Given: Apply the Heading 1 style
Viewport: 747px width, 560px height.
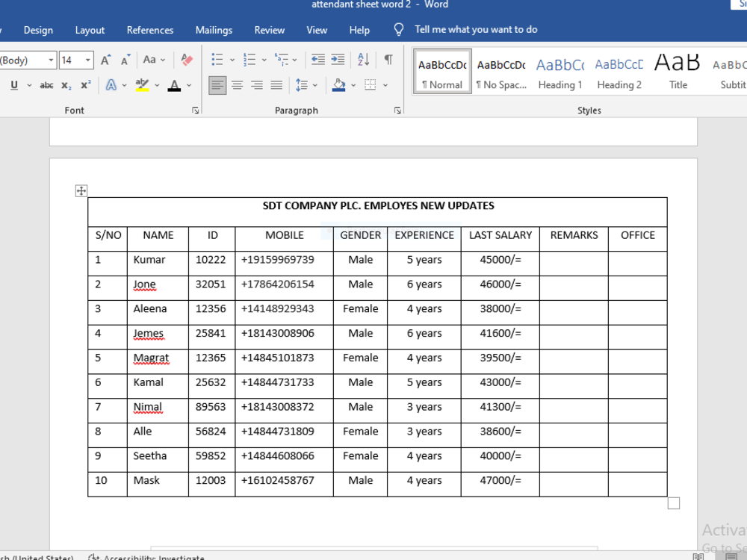Looking at the screenshot, I should coord(560,72).
